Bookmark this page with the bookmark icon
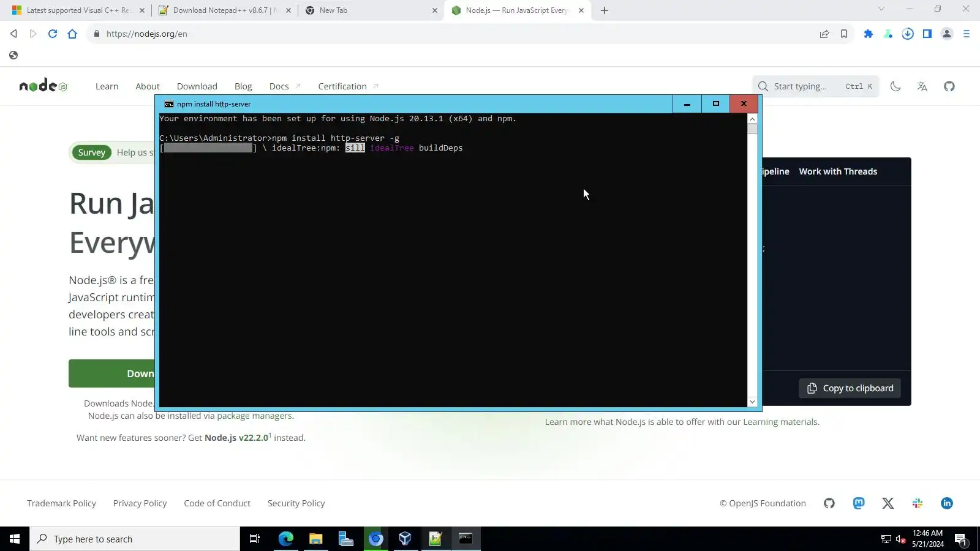The width and height of the screenshot is (980, 551). (844, 34)
